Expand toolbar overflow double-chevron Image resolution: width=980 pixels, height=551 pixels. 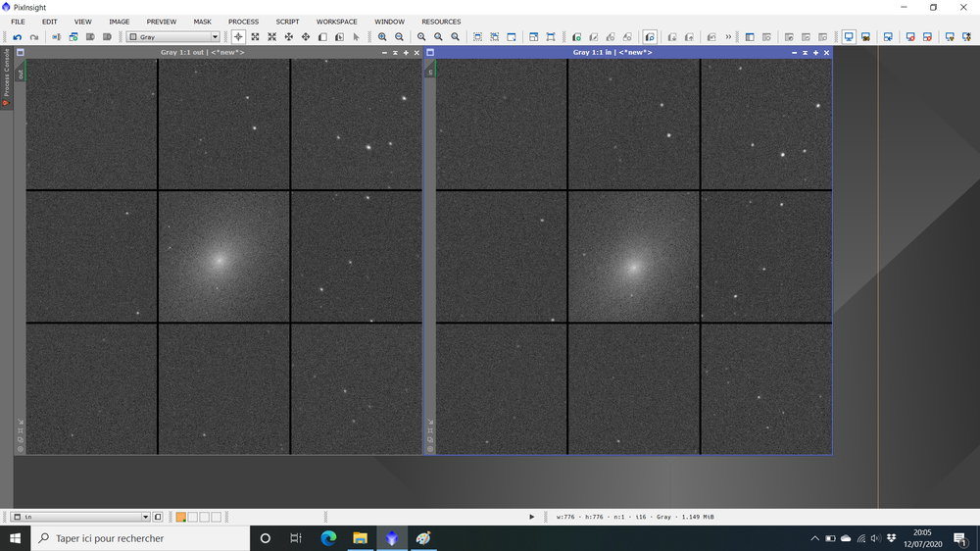click(728, 37)
